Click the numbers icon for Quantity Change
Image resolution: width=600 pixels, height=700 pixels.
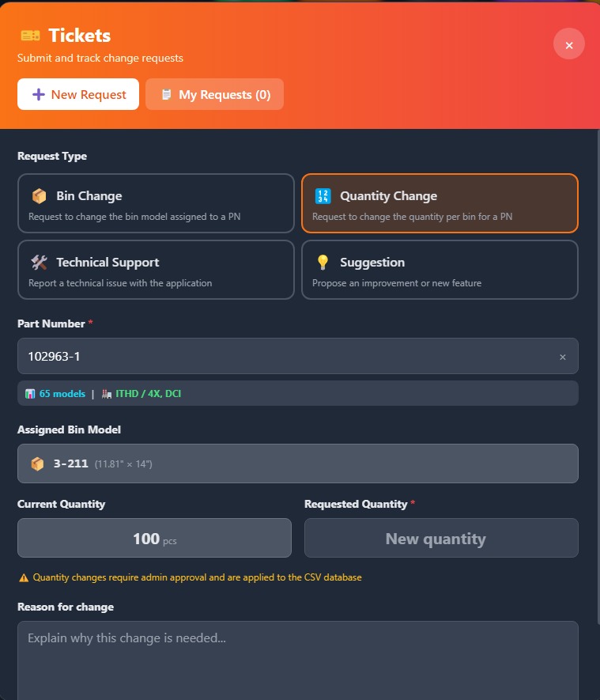coord(323,196)
